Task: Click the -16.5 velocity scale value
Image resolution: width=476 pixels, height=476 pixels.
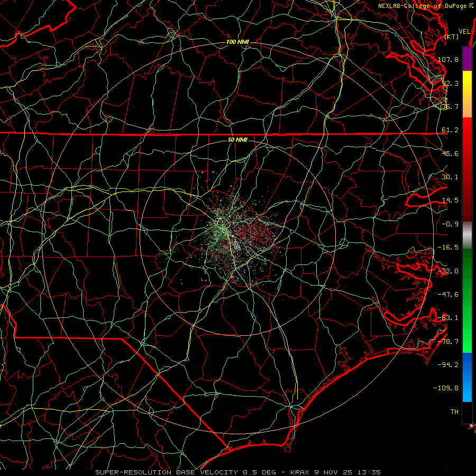Action: (448, 248)
